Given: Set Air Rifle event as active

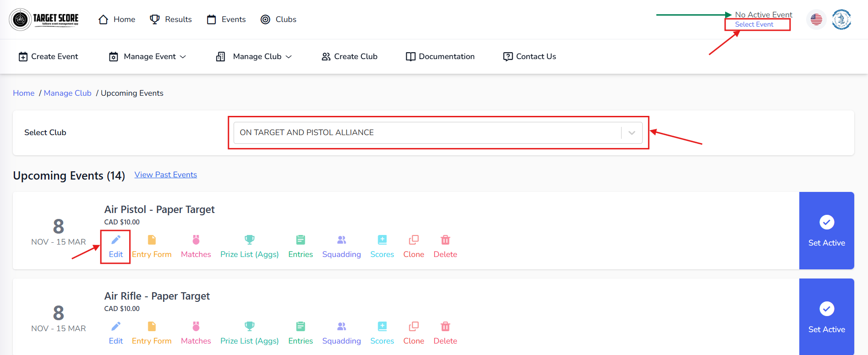Looking at the screenshot, I should tap(826, 317).
